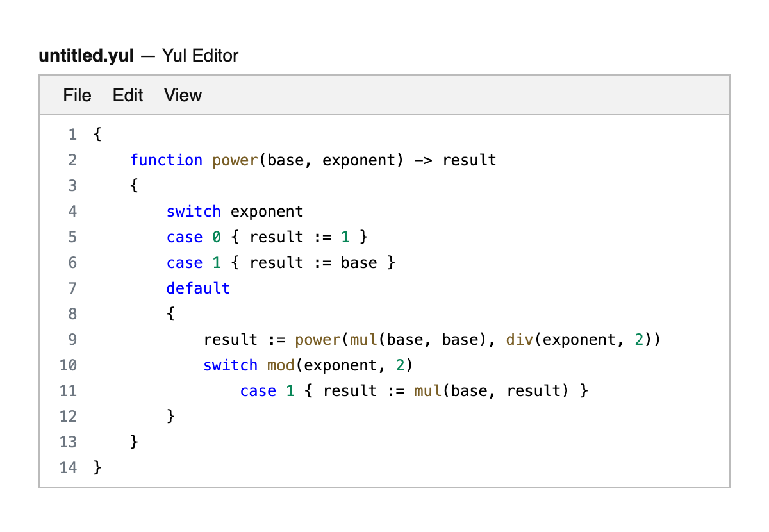Viewport: 769px width, 532px height.
Task: Open the File menu
Action: 77,96
